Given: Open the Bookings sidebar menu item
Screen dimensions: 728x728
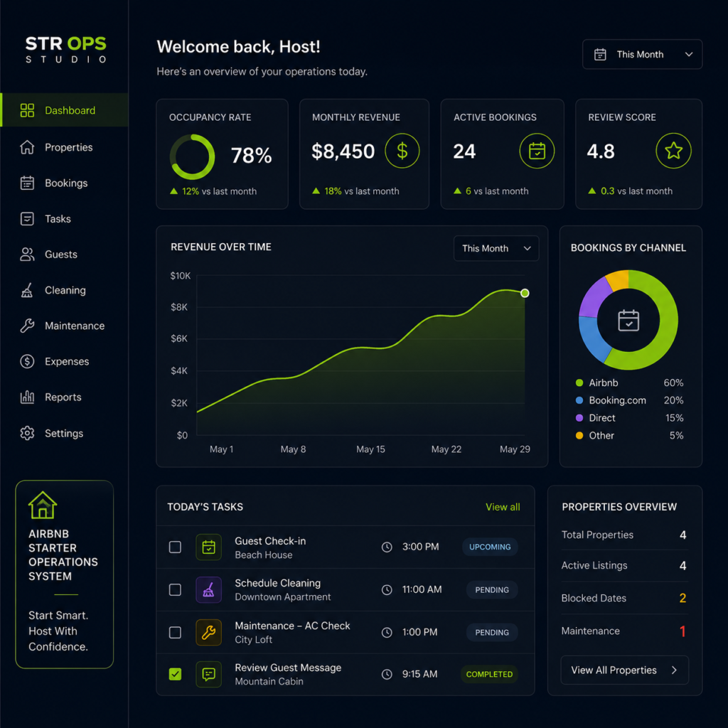Looking at the screenshot, I should [x=65, y=183].
